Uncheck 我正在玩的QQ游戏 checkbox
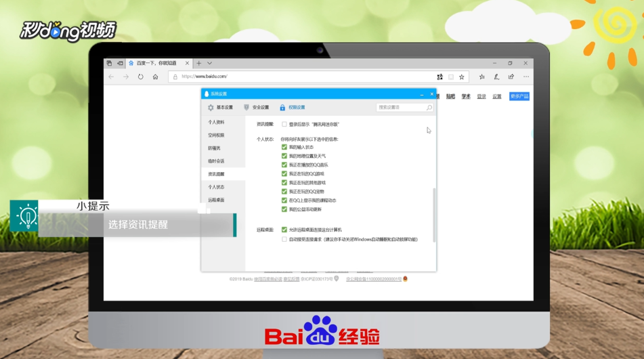The height and width of the screenshot is (359, 644). click(x=284, y=174)
